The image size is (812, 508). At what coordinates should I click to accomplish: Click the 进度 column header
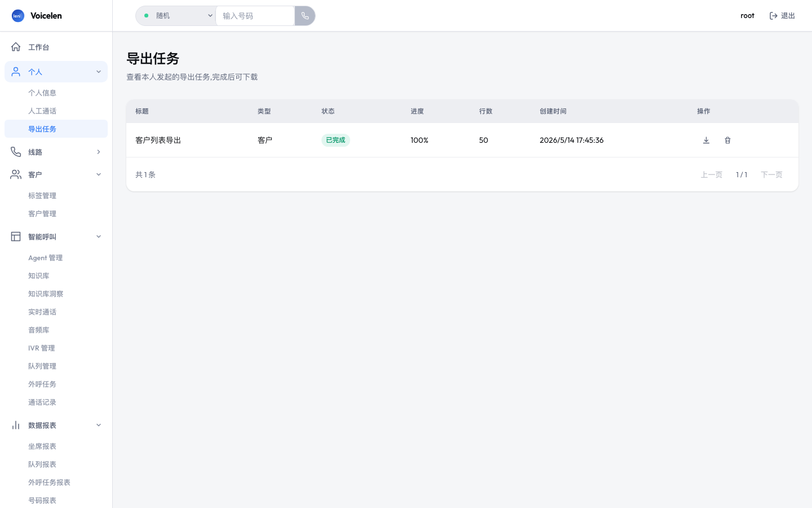click(x=417, y=111)
